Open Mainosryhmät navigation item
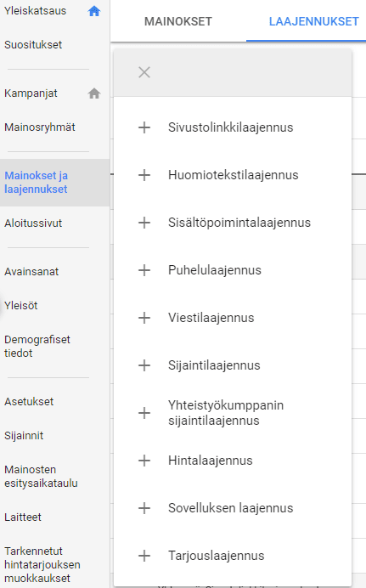This screenshot has height=588, width=366. click(x=40, y=127)
